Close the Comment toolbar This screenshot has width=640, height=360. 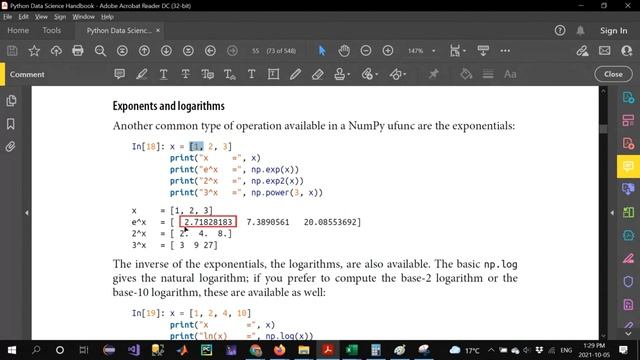(613, 74)
